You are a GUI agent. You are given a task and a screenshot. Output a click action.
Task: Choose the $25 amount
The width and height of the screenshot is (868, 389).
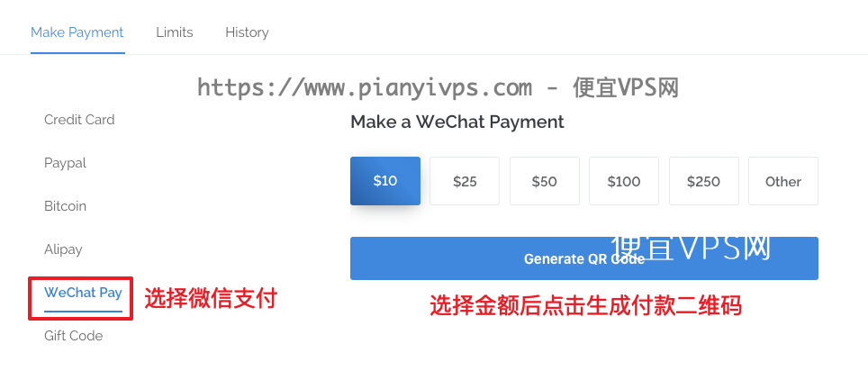pos(465,181)
